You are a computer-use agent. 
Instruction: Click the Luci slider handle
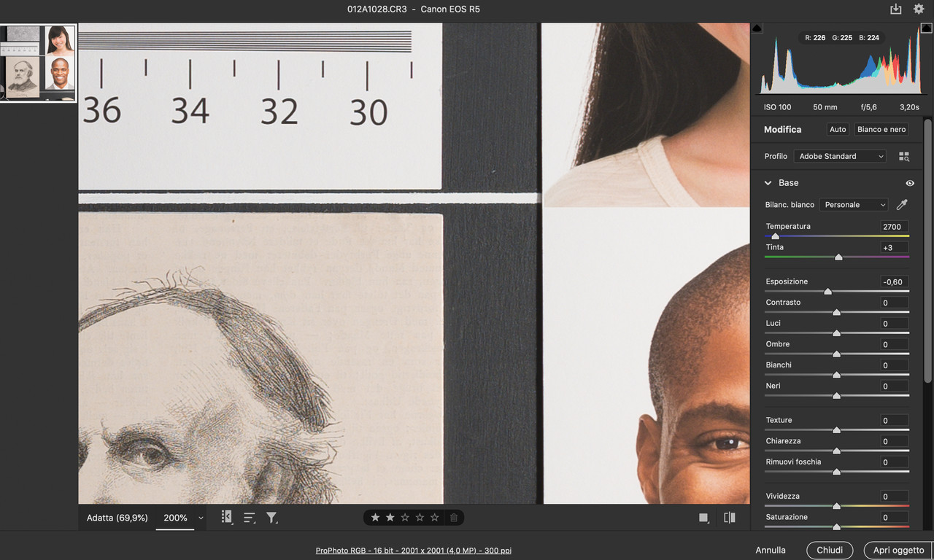click(837, 333)
